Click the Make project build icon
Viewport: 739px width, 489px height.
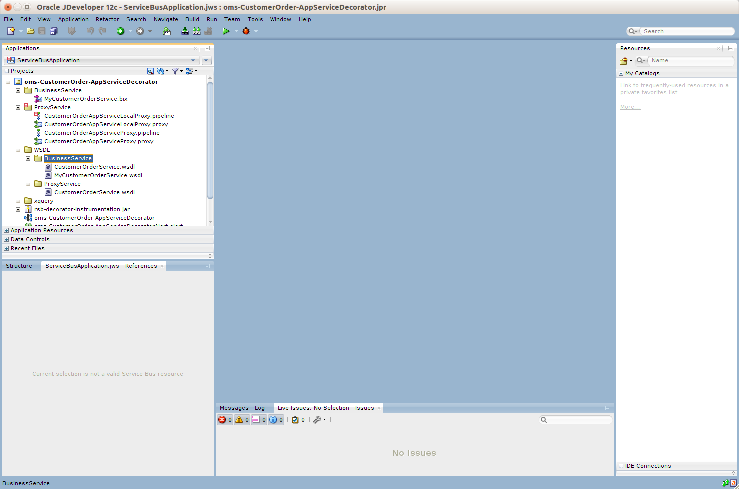(x=185, y=31)
